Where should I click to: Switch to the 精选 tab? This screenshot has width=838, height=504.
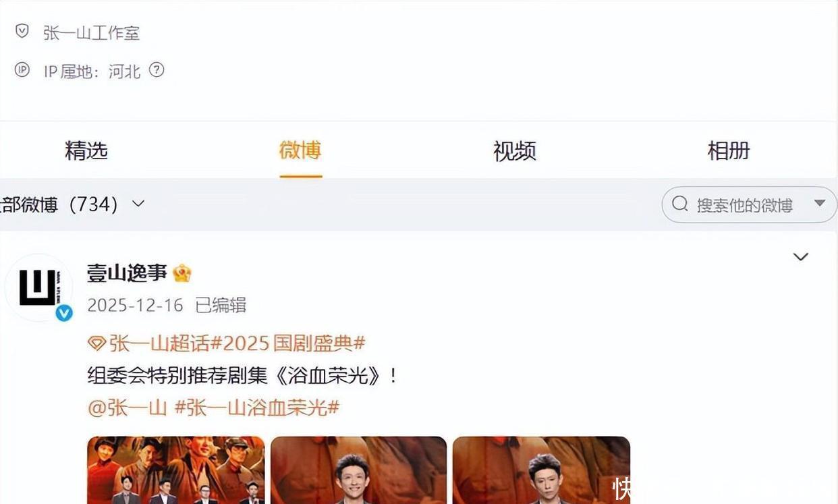coord(86,150)
